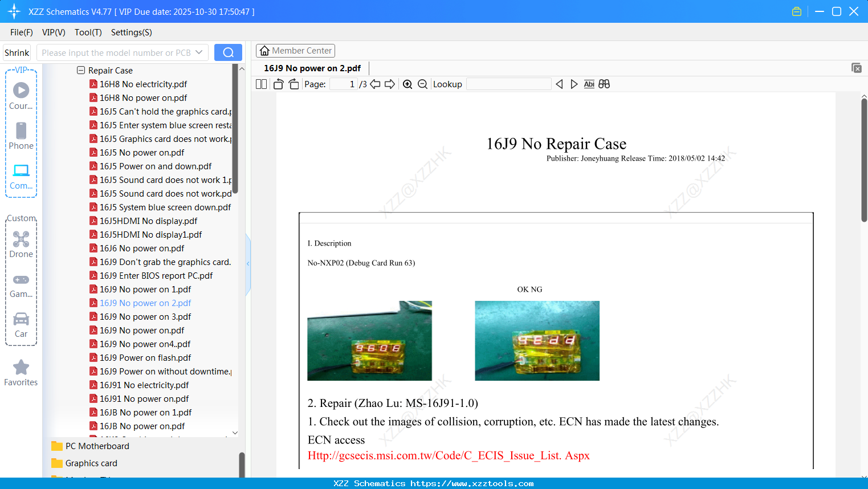This screenshot has height=489, width=868.
Task: Collapse the left panel using side handle
Action: point(248,264)
